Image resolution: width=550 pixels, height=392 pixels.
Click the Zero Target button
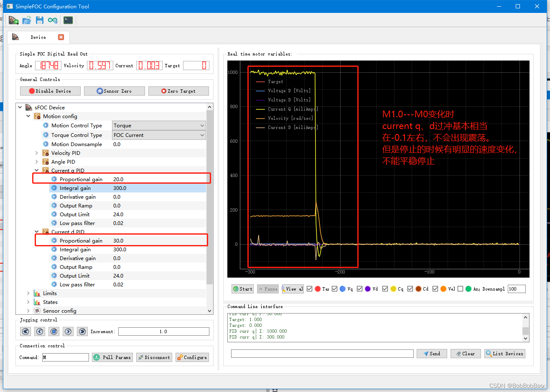click(178, 91)
